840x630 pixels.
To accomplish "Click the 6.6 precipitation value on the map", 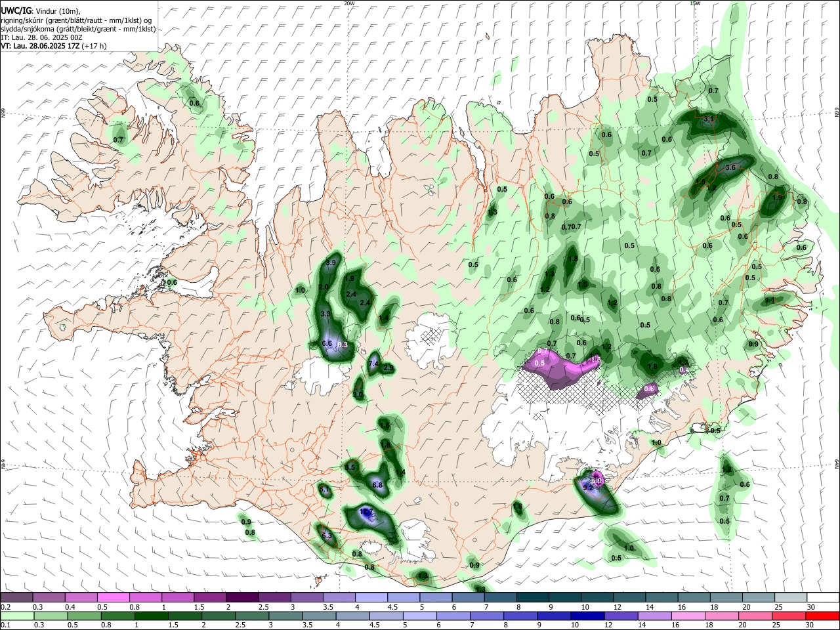I will (x=327, y=343).
